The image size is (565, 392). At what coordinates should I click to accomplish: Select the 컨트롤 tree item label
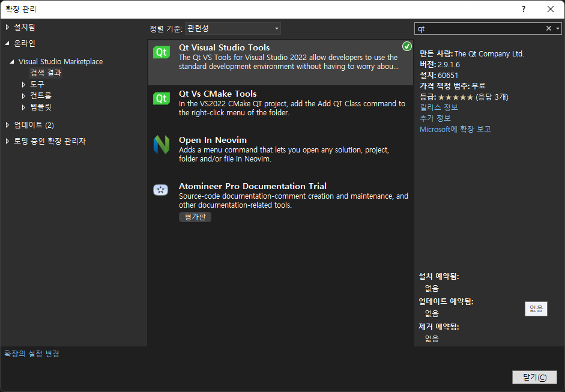41,95
